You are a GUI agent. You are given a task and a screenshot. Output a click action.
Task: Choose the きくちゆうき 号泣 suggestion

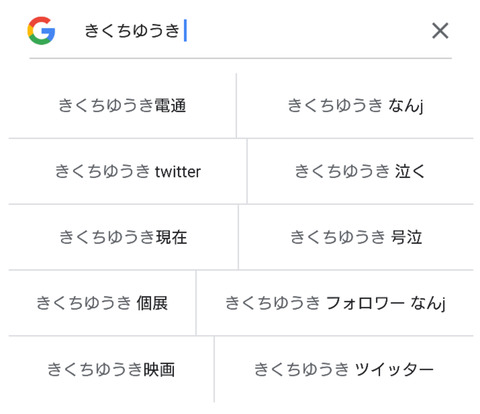356,237
